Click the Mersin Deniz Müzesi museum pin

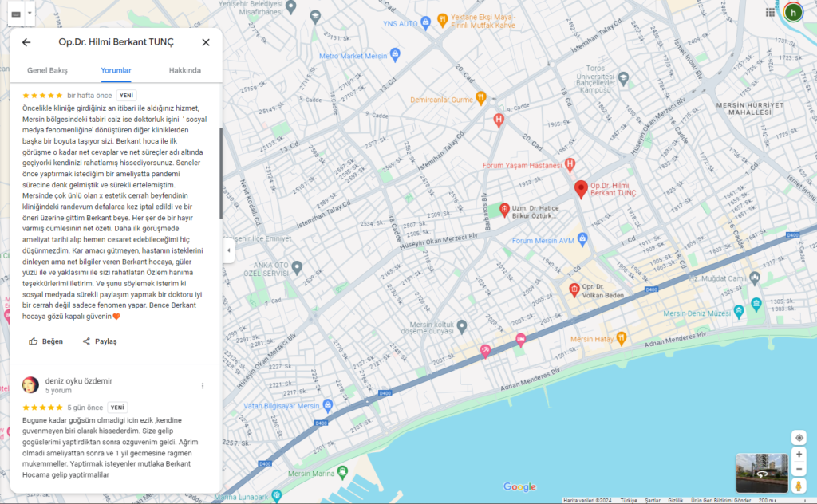coord(738,312)
